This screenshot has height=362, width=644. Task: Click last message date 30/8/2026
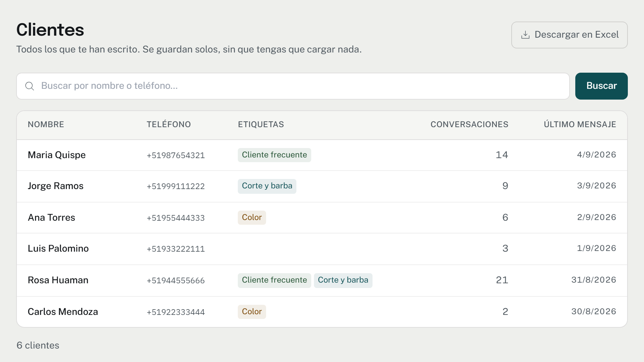pyautogui.click(x=594, y=312)
